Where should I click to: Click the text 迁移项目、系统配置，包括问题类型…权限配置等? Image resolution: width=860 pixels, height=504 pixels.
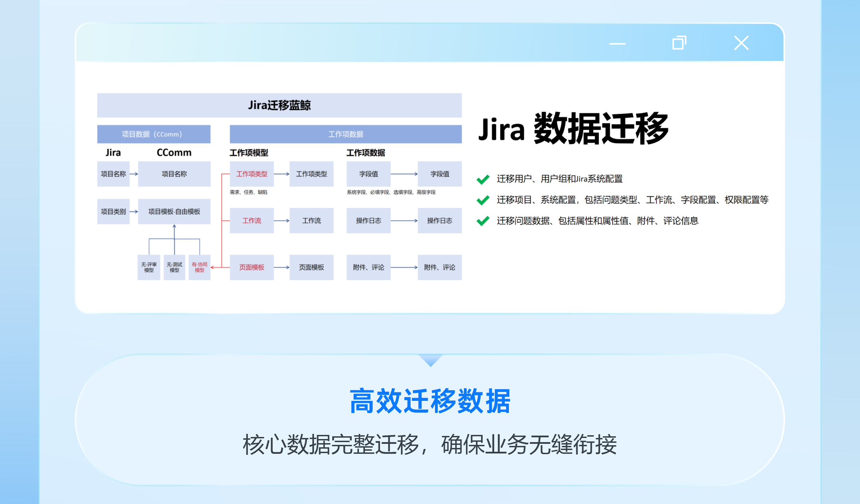(x=633, y=200)
